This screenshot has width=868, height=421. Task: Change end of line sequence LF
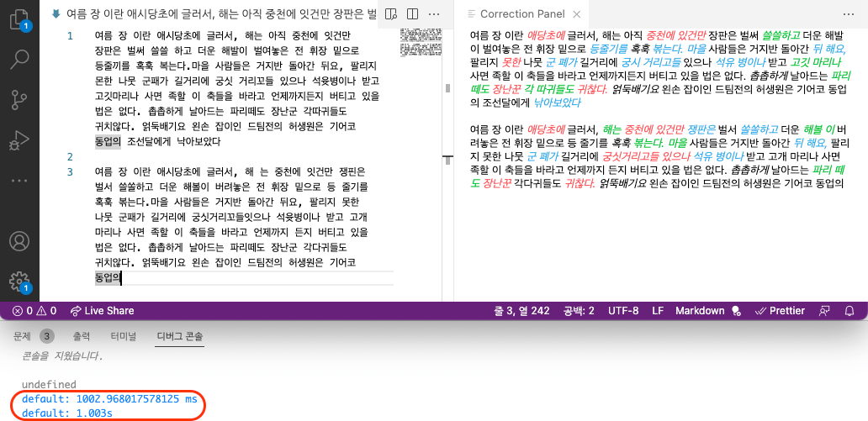(x=658, y=311)
